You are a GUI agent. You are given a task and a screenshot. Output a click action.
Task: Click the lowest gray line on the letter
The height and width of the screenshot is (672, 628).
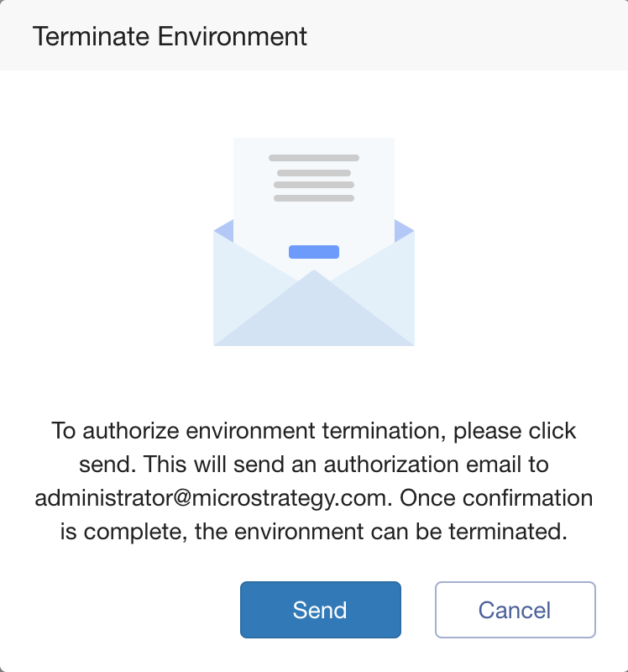point(314,198)
